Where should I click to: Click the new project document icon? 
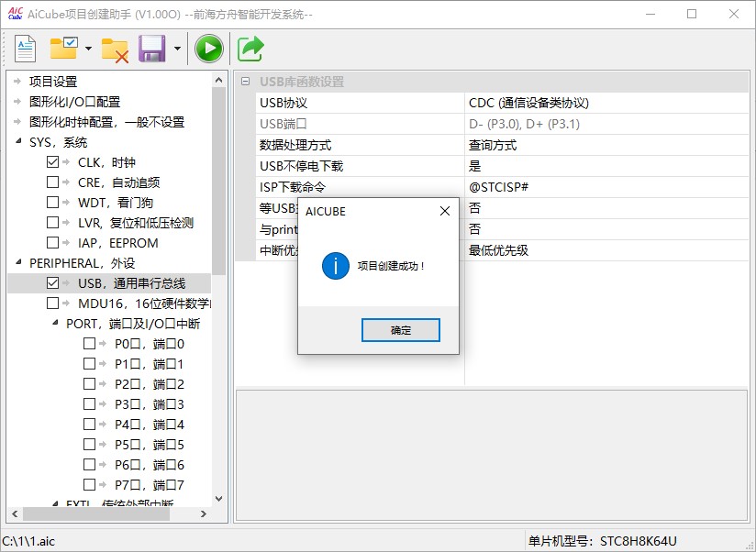point(25,49)
